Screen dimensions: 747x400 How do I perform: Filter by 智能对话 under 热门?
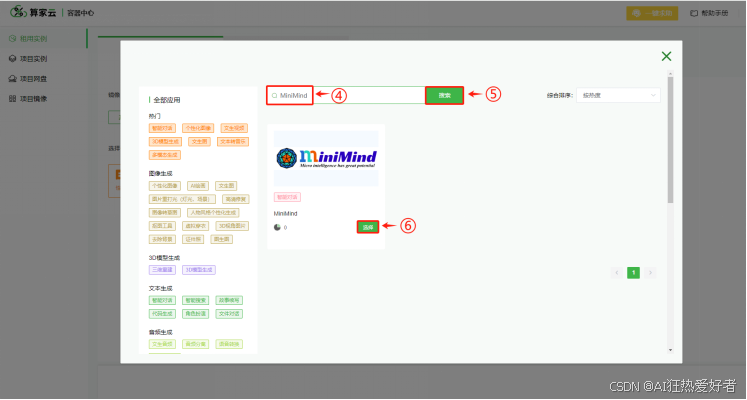162,128
